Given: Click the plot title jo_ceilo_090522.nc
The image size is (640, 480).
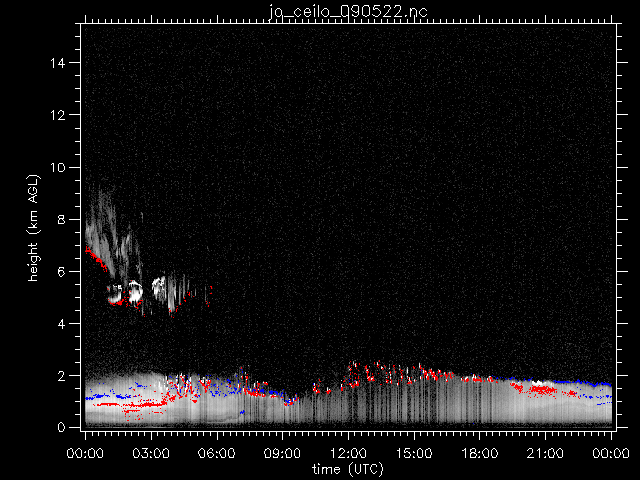Looking at the screenshot, I should coord(348,10).
